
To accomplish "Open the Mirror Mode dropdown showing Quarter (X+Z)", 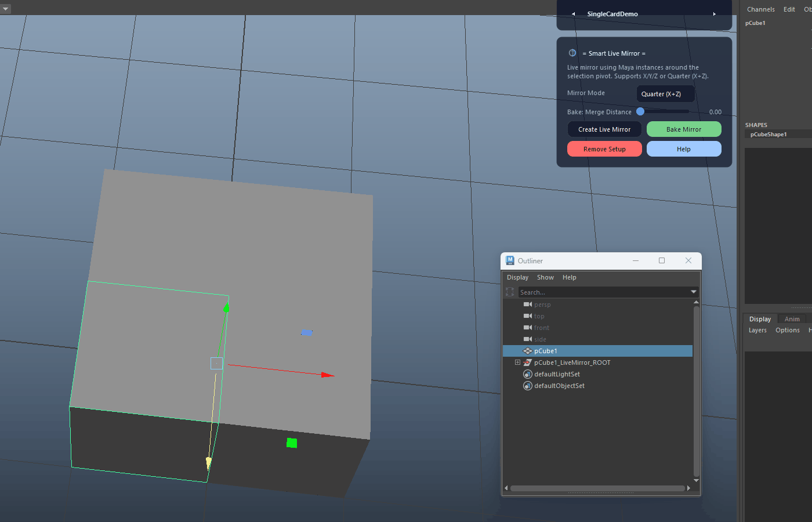I will [665, 94].
